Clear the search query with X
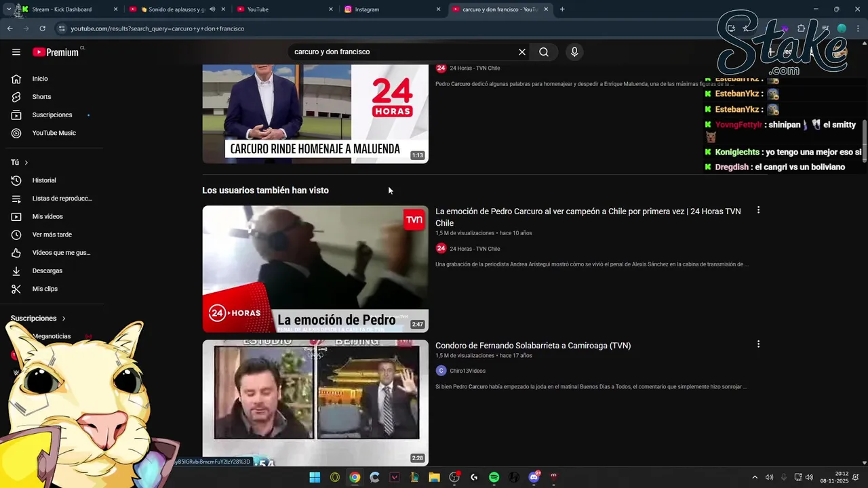The width and height of the screenshot is (868, 488). click(x=522, y=52)
